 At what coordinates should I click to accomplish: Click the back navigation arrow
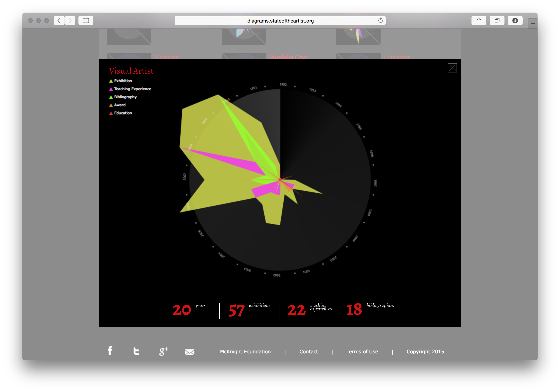point(59,21)
